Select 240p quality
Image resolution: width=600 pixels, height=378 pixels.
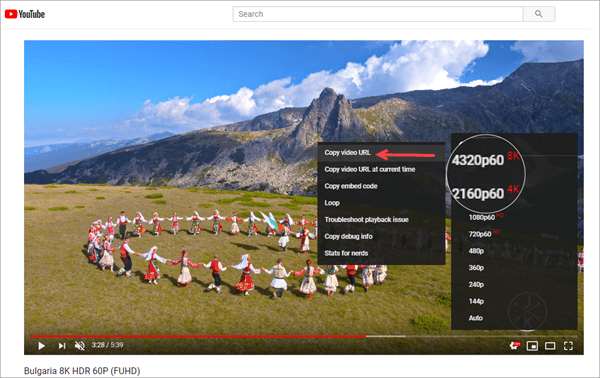476,285
